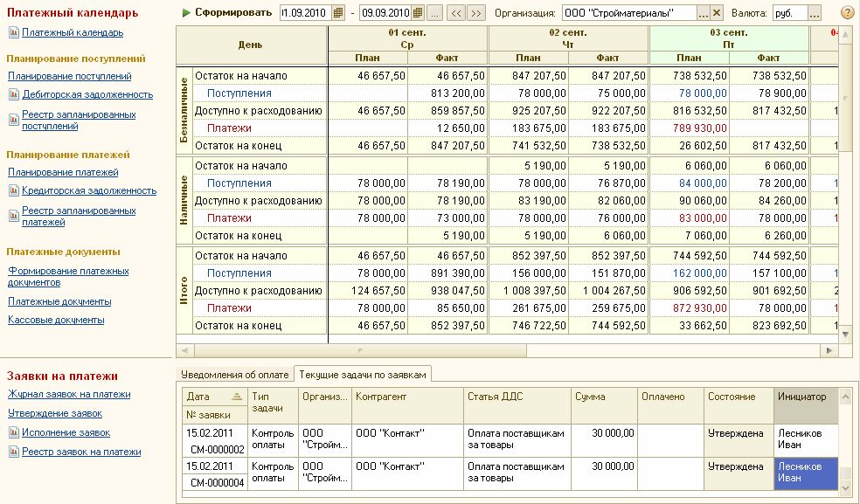The image size is (860, 504).
Task: Click the Валюта input field
Action: [x=788, y=13]
